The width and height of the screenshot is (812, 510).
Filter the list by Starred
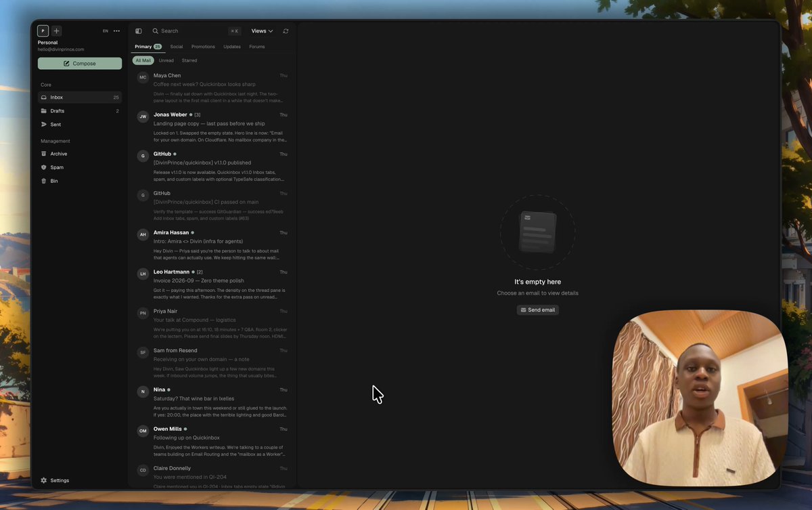189,60
